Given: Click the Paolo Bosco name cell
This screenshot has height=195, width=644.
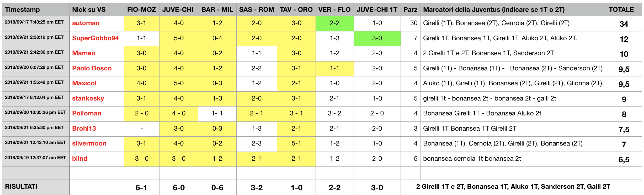Looking at the screenshot, I should pos(97,69).
